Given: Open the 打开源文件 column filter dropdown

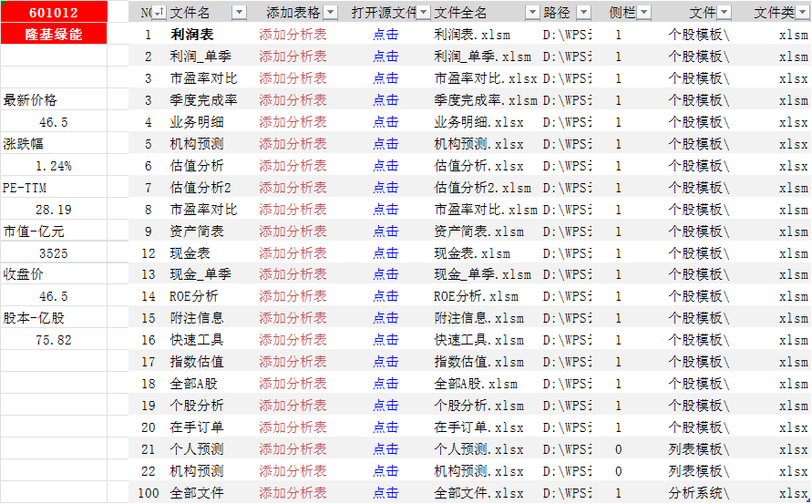Looking at the screenshot, I should coord(424,13).
